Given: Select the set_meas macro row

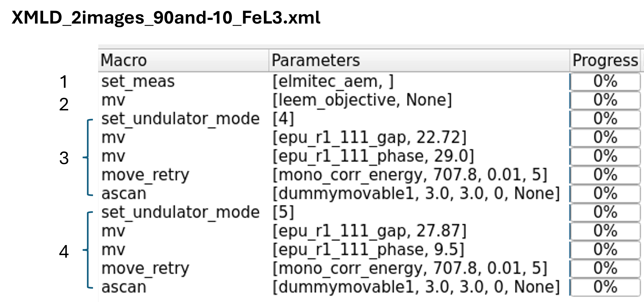Looking at the screenshot, I should click(x=138, y=82).
